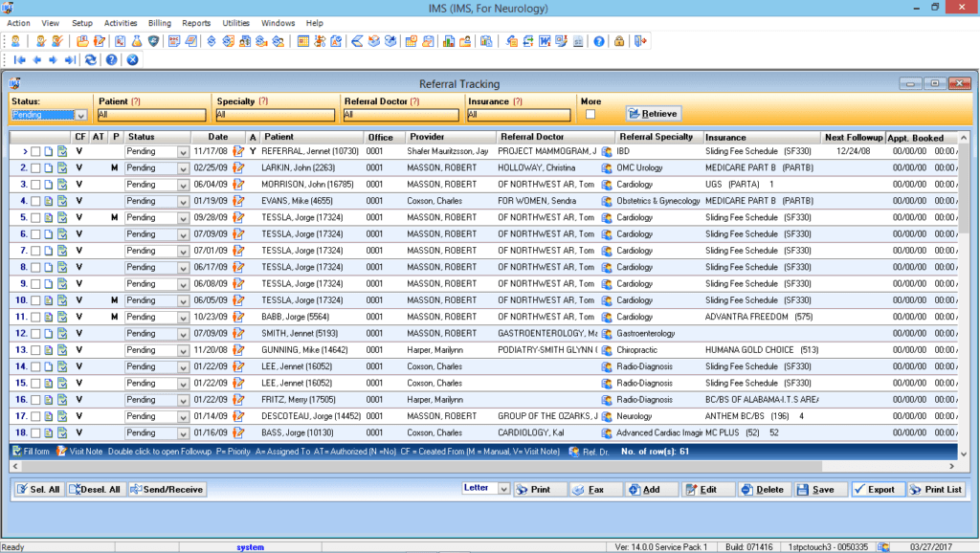The height and width of the screenshot is (553, 980).
Task: Expand the Letter dropdown near Print
Action: pyautogui.click(x=504, y=489)
